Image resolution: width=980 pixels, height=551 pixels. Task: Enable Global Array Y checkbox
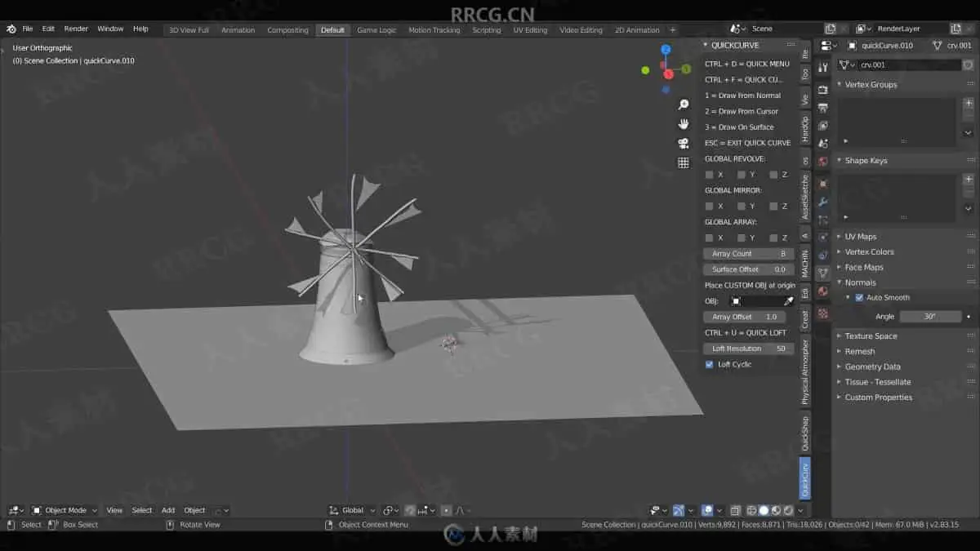[x=742, y=238]
